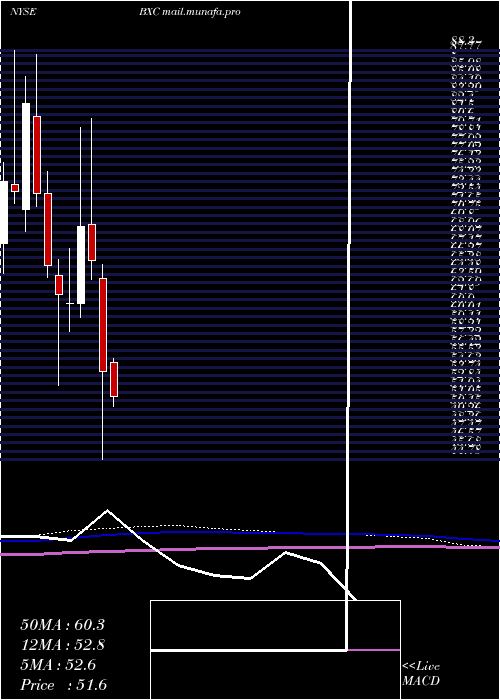Select the 5MA : 52.6 value

58,665
